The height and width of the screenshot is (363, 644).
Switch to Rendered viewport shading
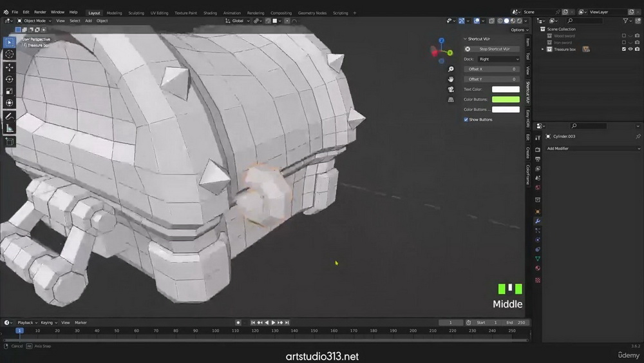(x=519, y=21)
